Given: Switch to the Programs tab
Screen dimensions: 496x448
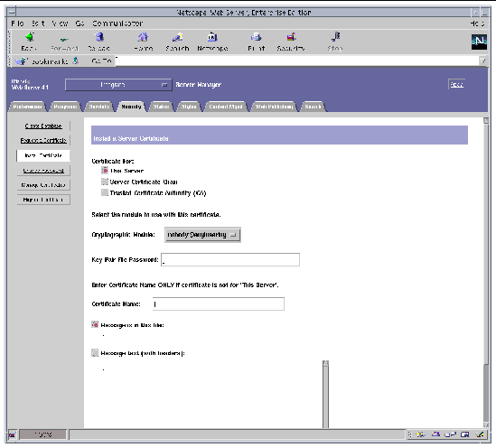Looking at the screenshot, I should point(65,107).
